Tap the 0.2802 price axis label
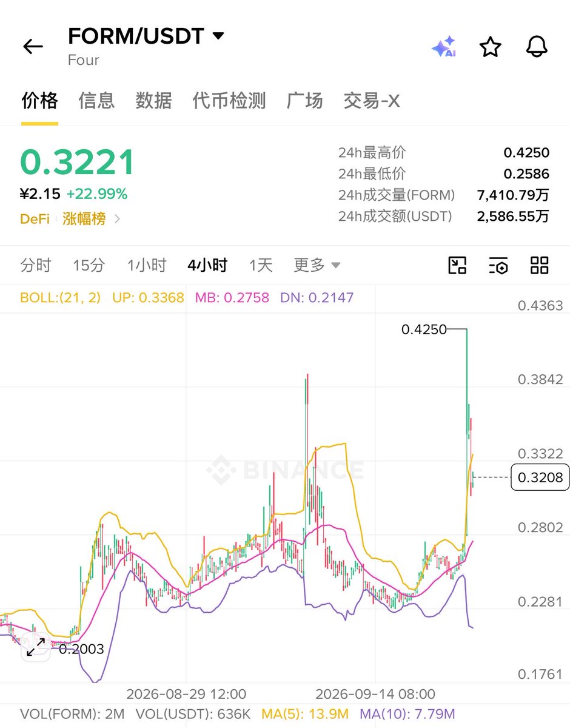 540,528
